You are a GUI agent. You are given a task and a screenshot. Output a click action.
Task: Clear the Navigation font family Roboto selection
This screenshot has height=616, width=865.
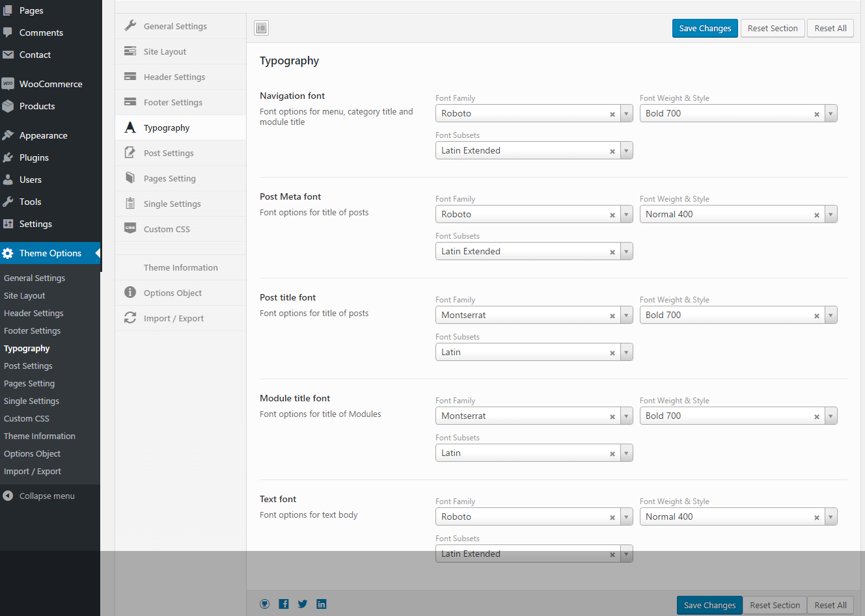(612, 114)
